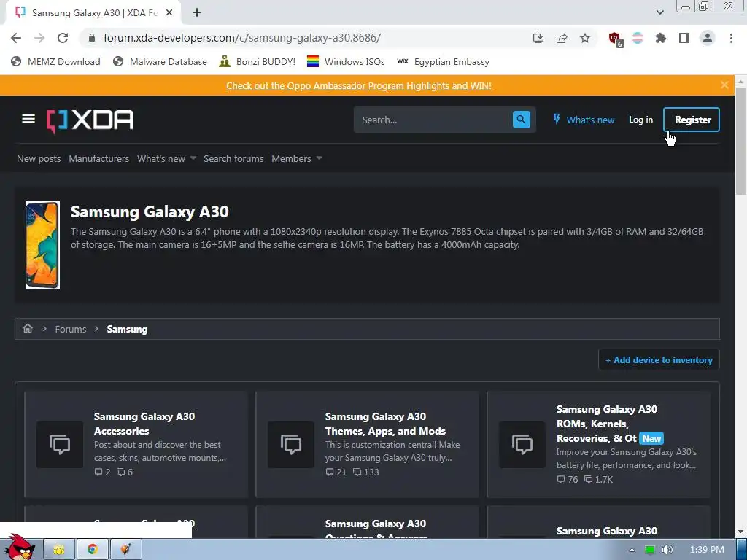
Task: Open ROMs, Kernels, Recoveries forum
Action: coord(606,424)
